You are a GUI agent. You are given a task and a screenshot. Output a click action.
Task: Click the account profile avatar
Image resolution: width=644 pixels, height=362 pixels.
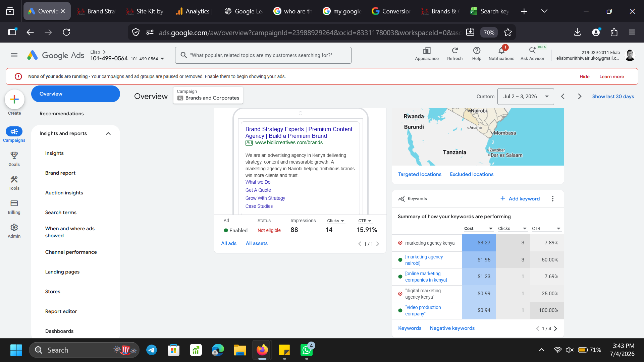pos(630,55)
